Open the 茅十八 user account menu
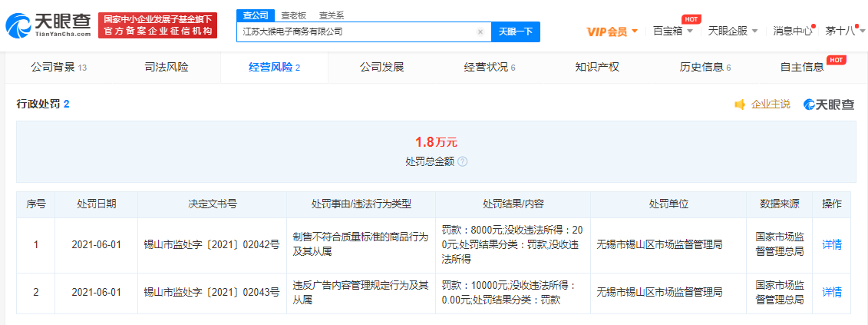 click(843, 32)
